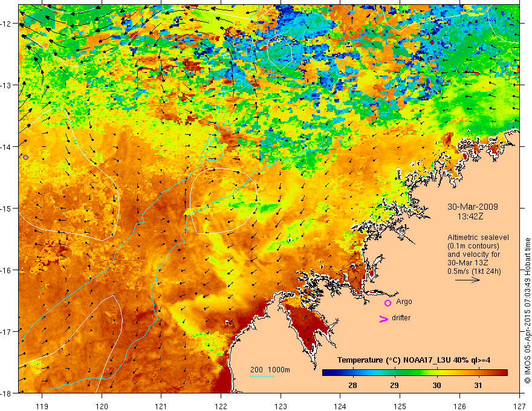The height and width of the screenshot is (411, 532).
Task: Click the '200 1000m' depth label
Action: [x=270, y=370]
